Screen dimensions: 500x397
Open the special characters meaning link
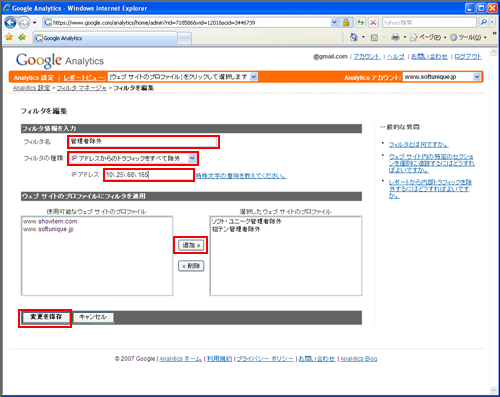coord(241,176)
